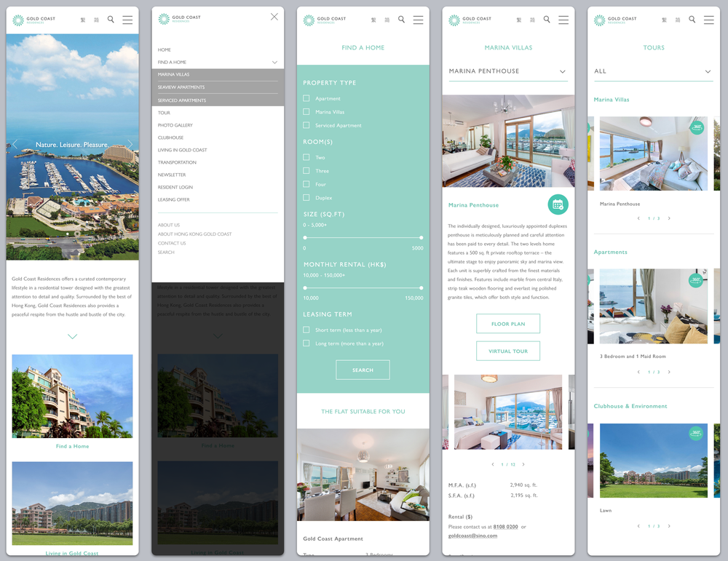Screen dimensions: 728x561
Task: Go to next hero slide arrow
Action: pos(130,144)
